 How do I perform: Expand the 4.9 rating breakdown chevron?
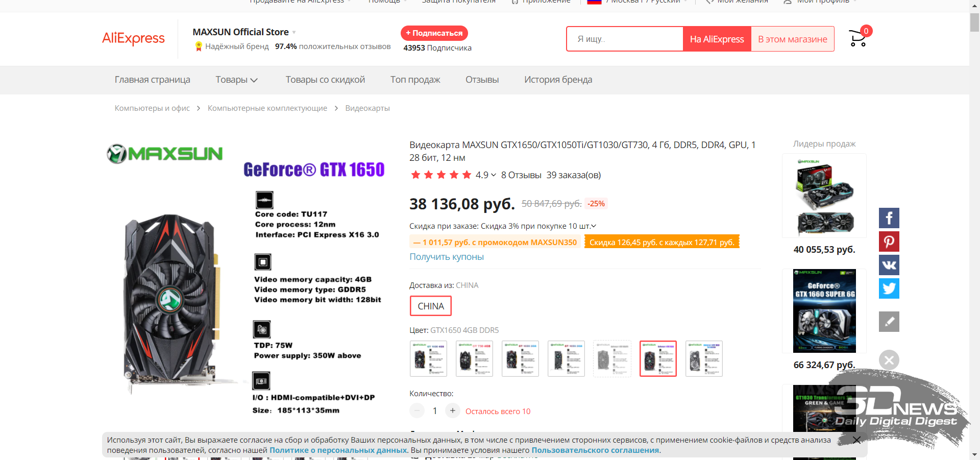pyautogui.click(x=494, y=175)
